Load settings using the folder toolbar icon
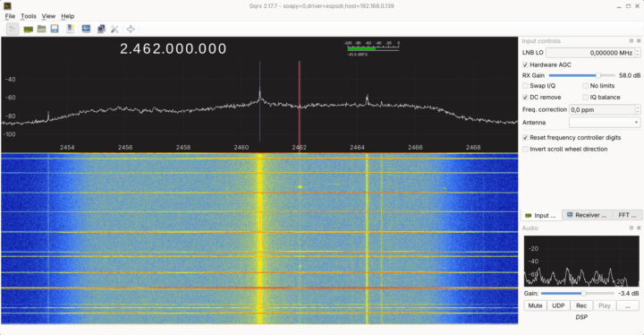644x335 pixels. point(41,29)
